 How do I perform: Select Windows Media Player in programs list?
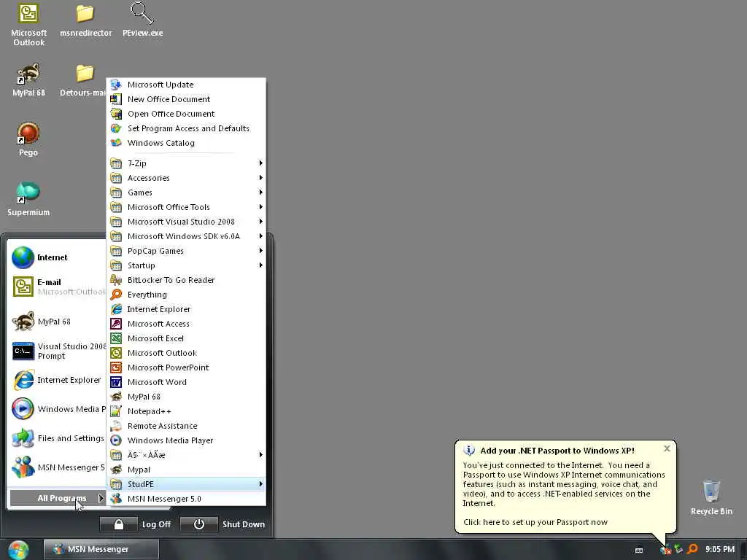coord(186,440)
